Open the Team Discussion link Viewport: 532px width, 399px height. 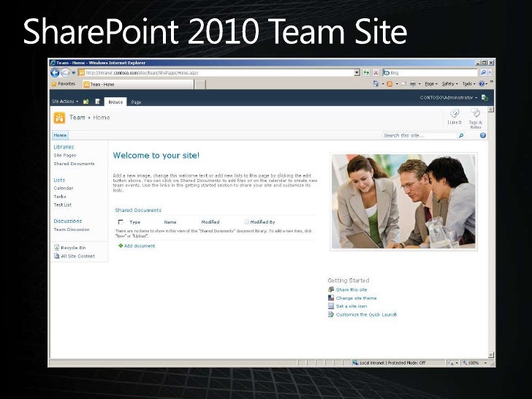tap(72, 229)
